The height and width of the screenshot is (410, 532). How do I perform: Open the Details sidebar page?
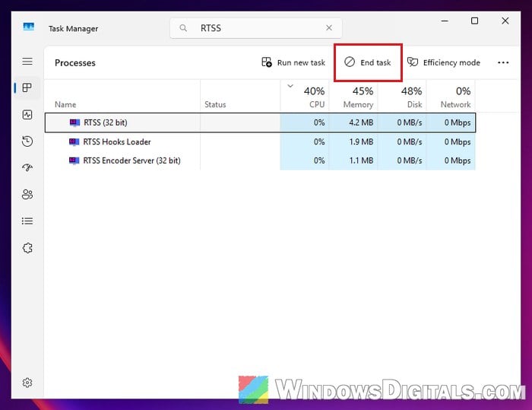27,221
